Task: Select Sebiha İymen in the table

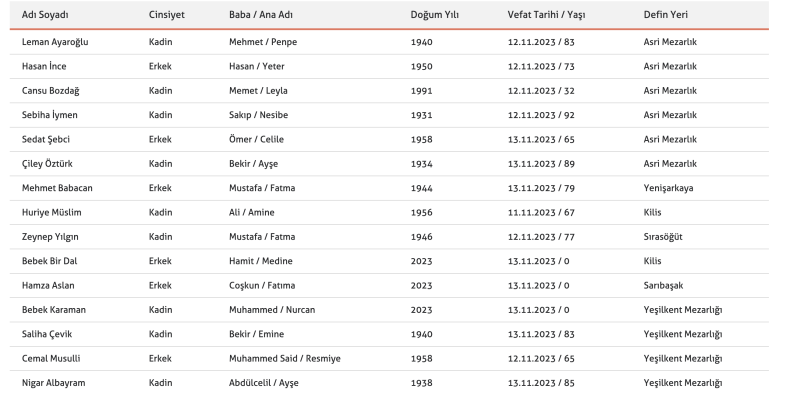Action: (x=49, y=115)
